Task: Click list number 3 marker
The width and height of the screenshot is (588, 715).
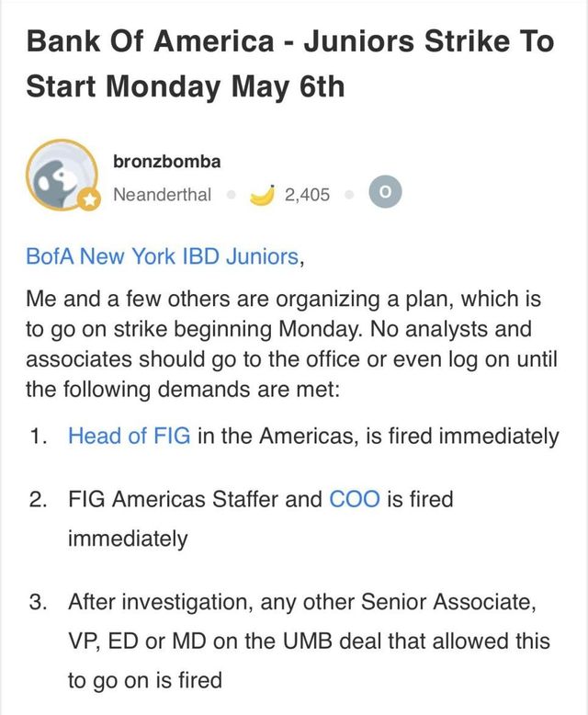Action: pos(37,603)
